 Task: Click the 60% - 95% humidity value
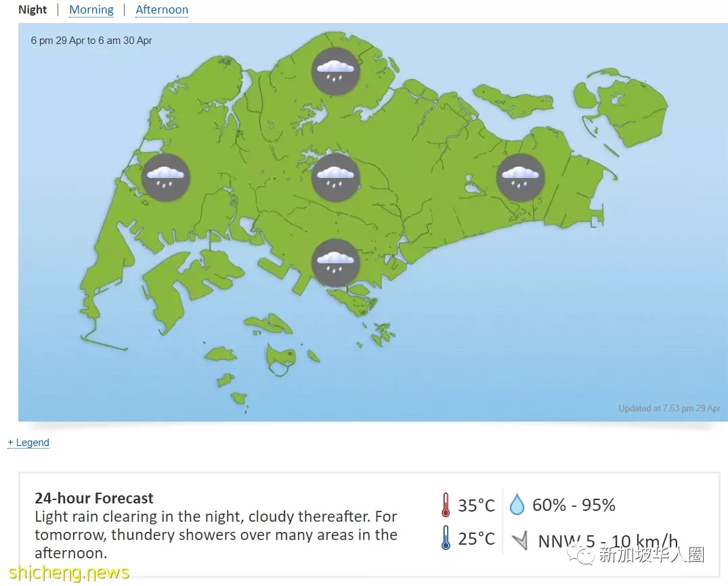(574, 505)
